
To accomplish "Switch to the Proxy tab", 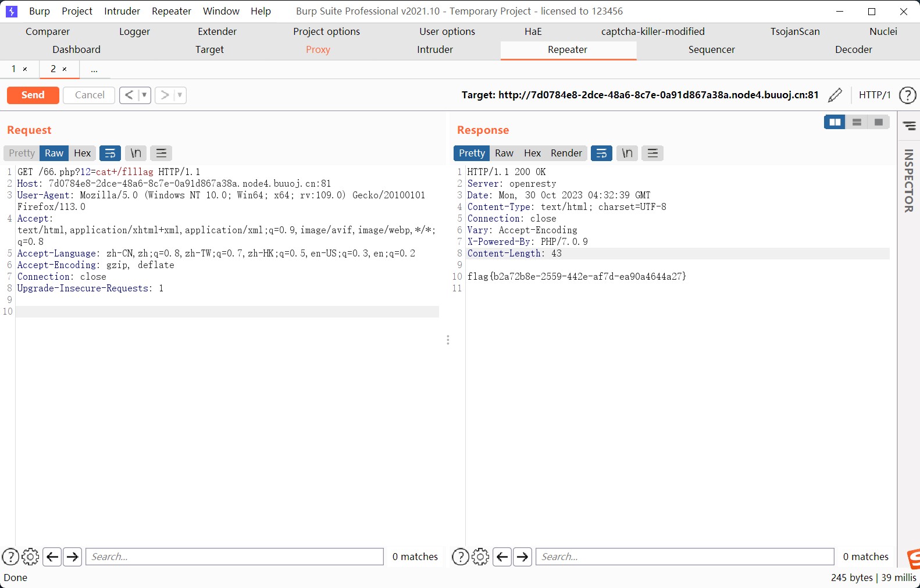I will [x=318, y=49].
